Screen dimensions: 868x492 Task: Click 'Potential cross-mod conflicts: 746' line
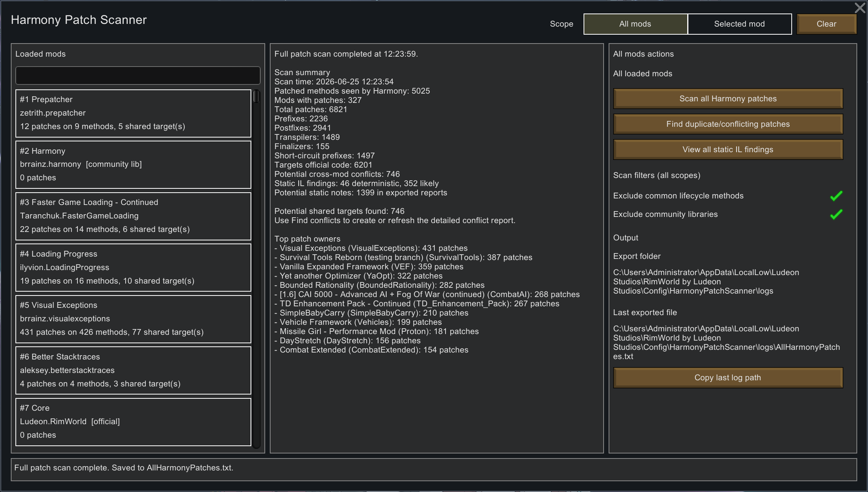coord(337,174)
